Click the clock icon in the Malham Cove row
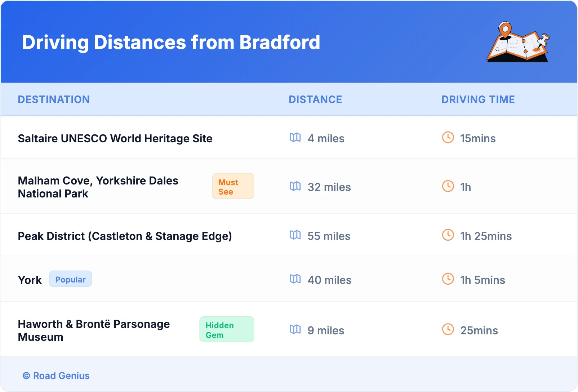Image resolution: width=578 pixels, height=392 pixels. tap(448, 186)
